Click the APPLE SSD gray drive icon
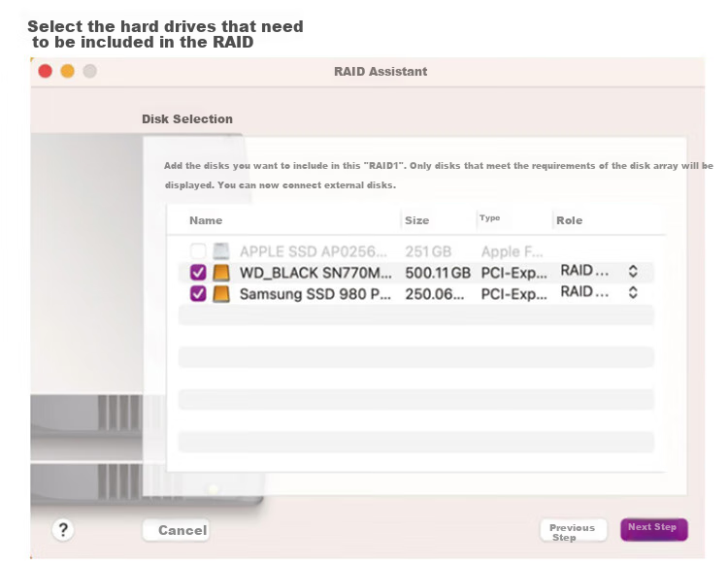The height and width of the screenshot is (565, 728). click(221, 251)
